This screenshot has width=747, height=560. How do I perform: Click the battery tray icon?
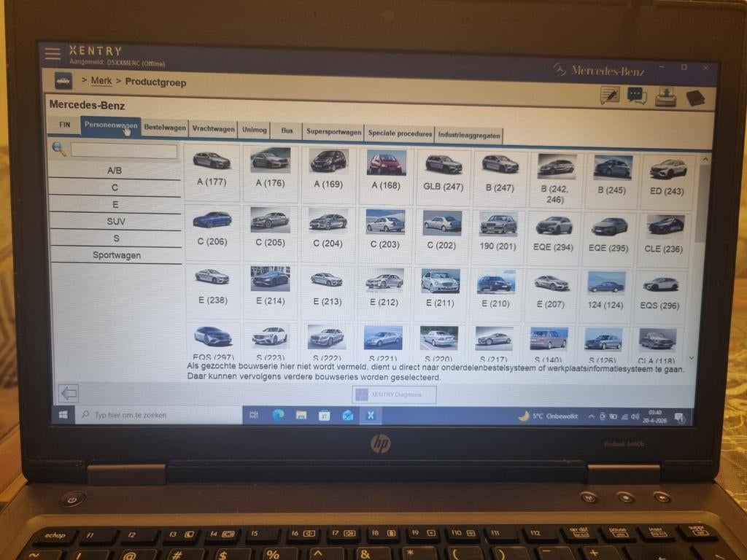point(613,416)
